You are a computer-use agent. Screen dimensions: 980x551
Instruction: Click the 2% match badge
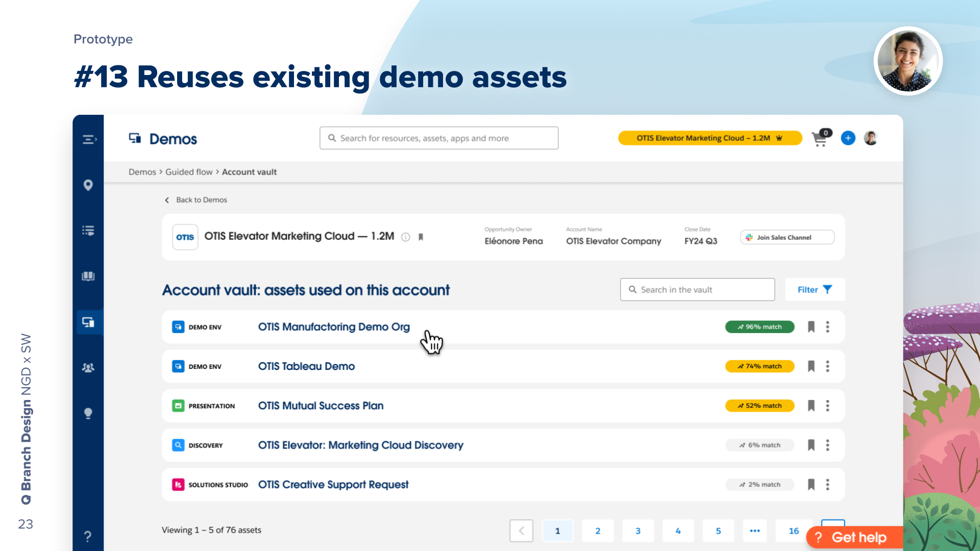(x=759, y=484)
